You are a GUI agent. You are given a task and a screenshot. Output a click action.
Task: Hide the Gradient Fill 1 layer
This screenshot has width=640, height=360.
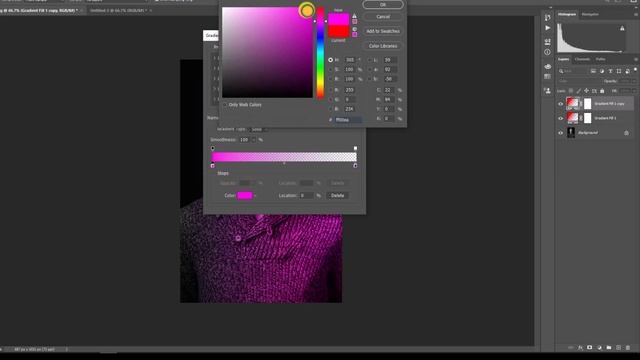point(560,118)
